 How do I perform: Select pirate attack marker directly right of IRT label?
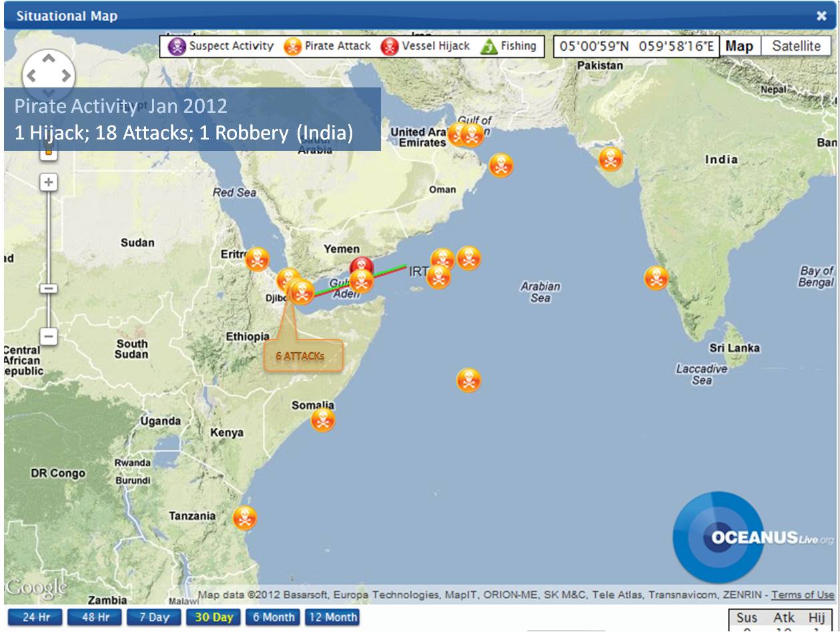442,260
